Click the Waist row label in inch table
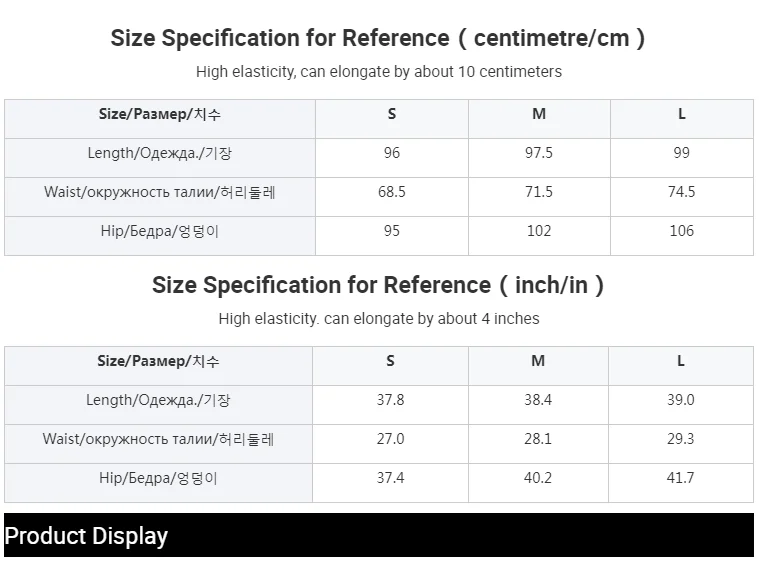The width and height of the screenshot is (759, 566). (158, 439)
